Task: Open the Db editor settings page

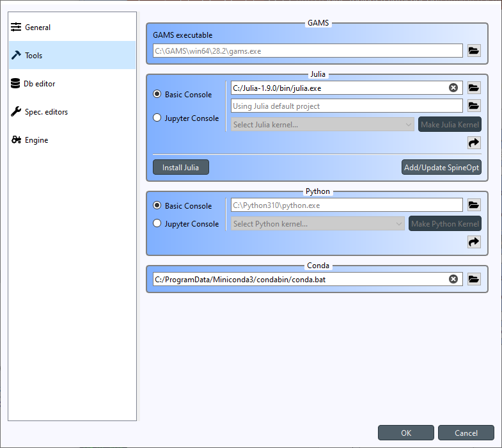Action: [x=72, y=83]
